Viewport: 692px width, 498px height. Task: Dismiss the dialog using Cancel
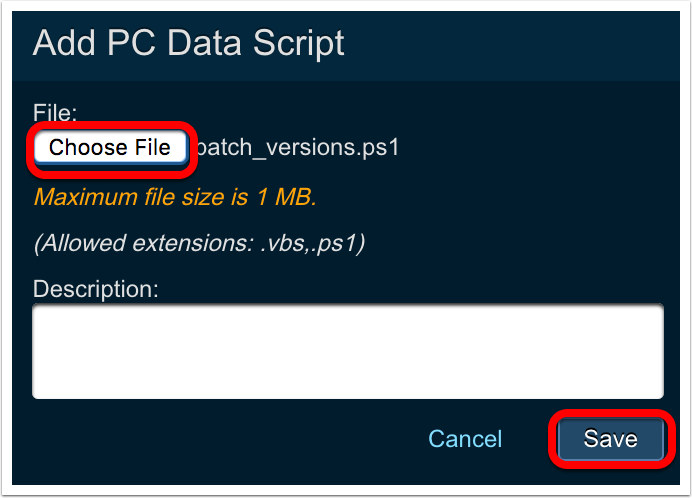click(x=465, y=439)
